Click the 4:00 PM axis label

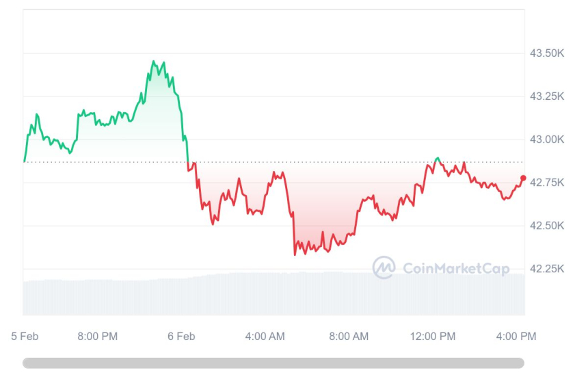pos(516,336)
